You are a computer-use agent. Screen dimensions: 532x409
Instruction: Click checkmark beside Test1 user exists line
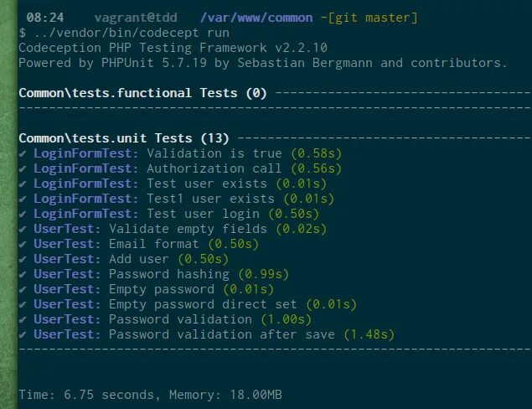click(23, 199)
